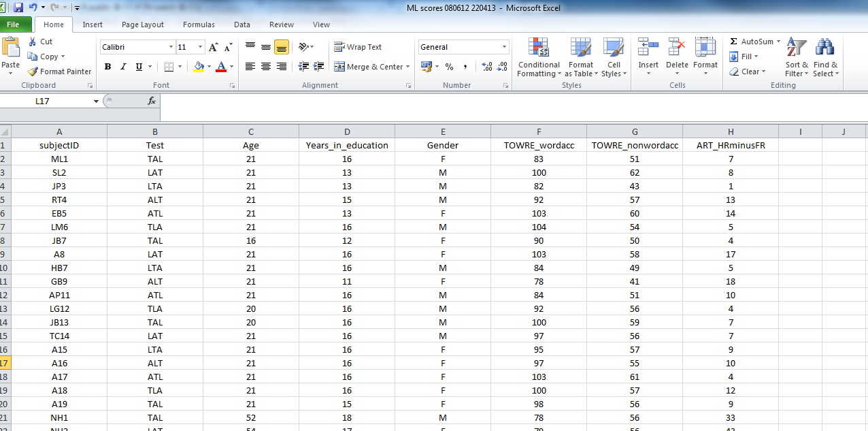This screenshot has width=868, height=431.
Task: Select the column F header
Action: click(x=539, y=132)
